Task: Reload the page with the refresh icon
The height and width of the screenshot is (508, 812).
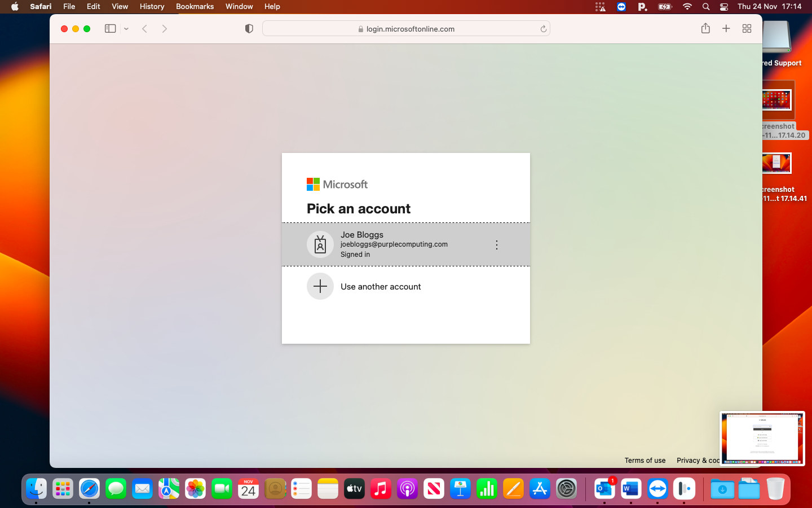Action: click(x=543, y=29)
